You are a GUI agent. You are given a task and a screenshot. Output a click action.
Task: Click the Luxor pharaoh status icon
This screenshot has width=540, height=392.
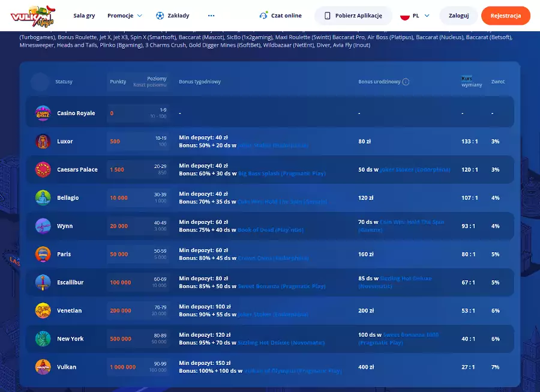tap(43, 141)
